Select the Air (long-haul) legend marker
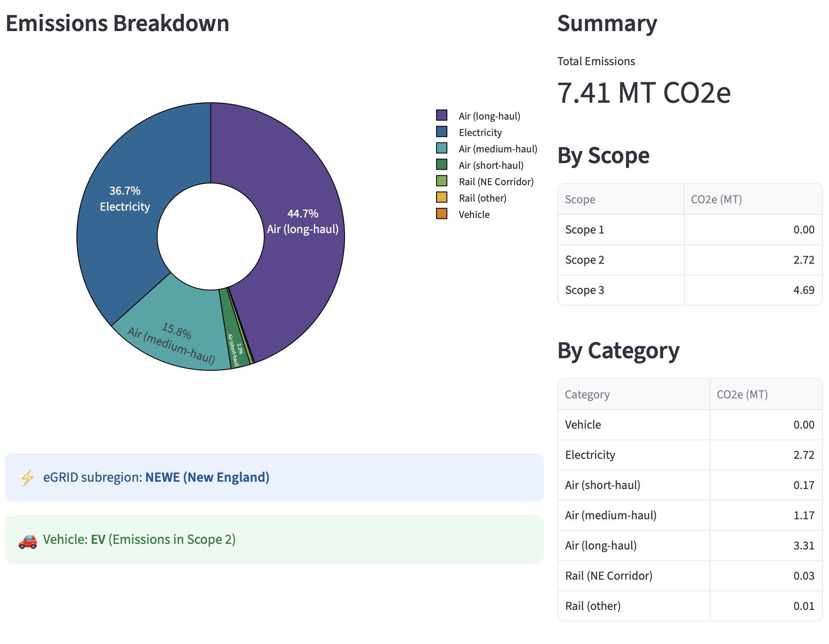Viewport: 829px width, 644px height. click(x=442, y=116)
